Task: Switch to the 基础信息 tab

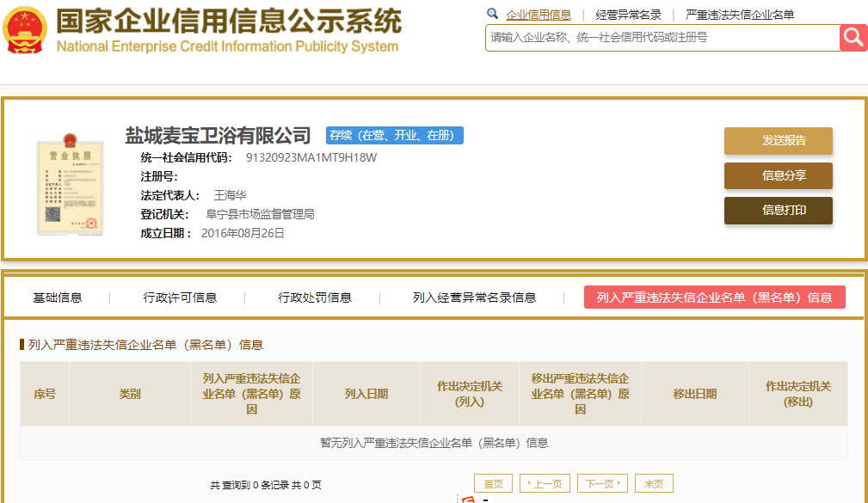Action: (58, 298)
